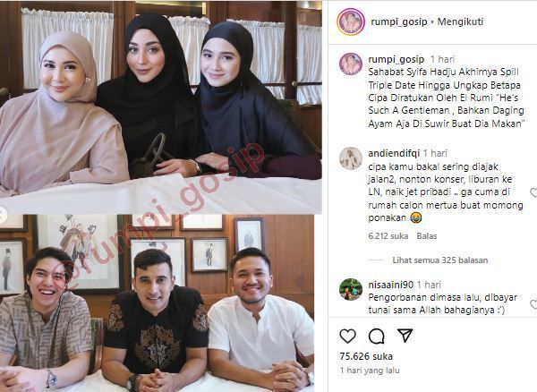The height and width of the screenshot is (392, 537).
Task: Reply to andiendifqi with Balas
Action: [427, 236]
